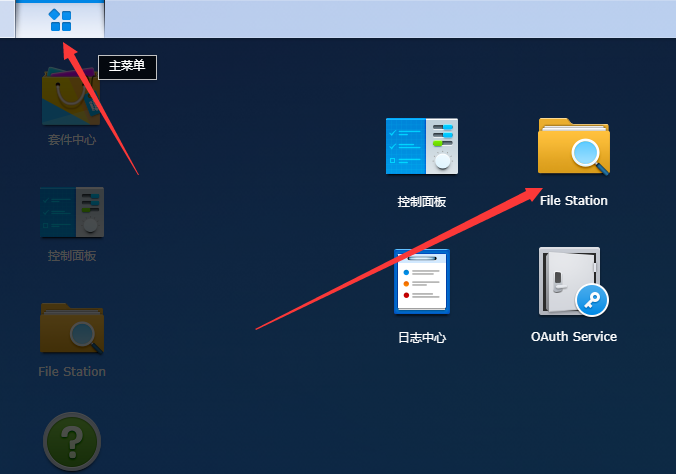Click the blue key badge on OAuth Service
The width and height of the screenshot is (676, 474).
click(x=592, y=300)
